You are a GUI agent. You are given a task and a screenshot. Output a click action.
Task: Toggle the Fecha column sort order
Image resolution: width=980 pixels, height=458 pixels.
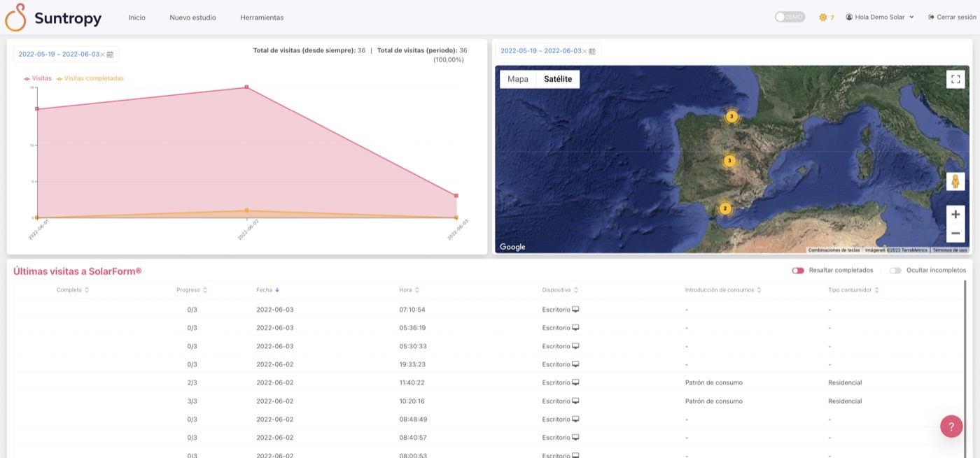coord(268,290)
